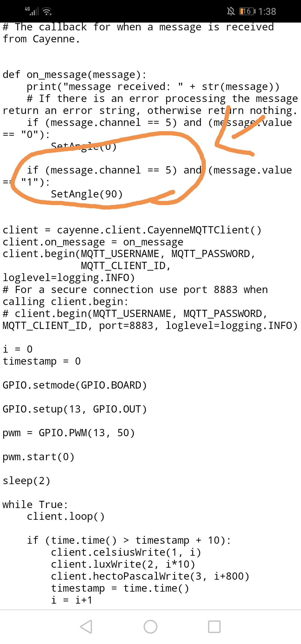The image size is (301, 644).
Task: Tap the Android home circle button
Action: (x=151, y=627)
